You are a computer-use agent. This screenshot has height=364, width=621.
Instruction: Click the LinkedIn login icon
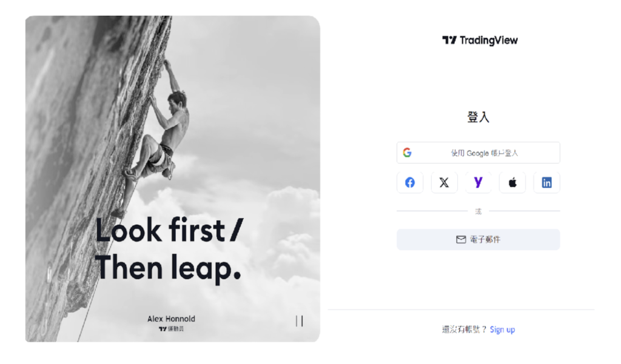546,182
